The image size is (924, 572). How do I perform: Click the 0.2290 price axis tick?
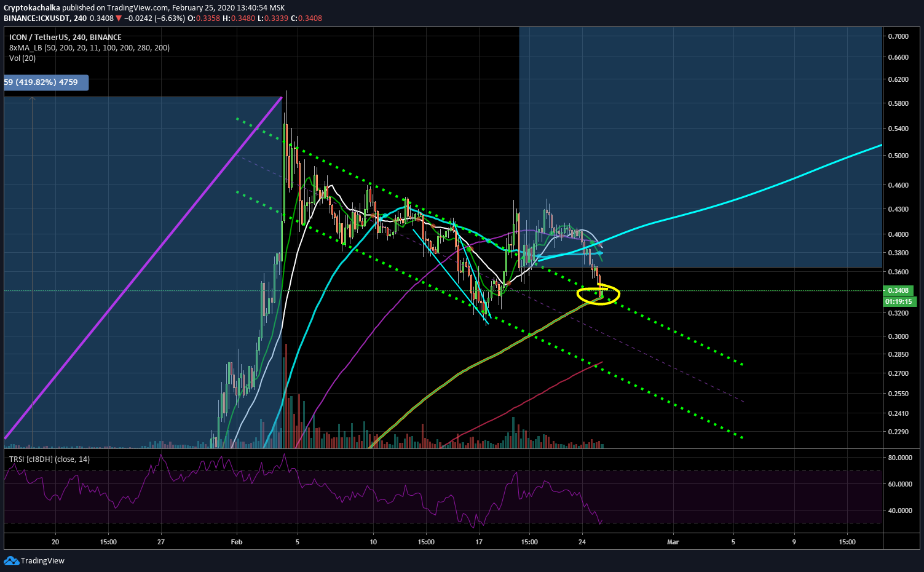898,432
